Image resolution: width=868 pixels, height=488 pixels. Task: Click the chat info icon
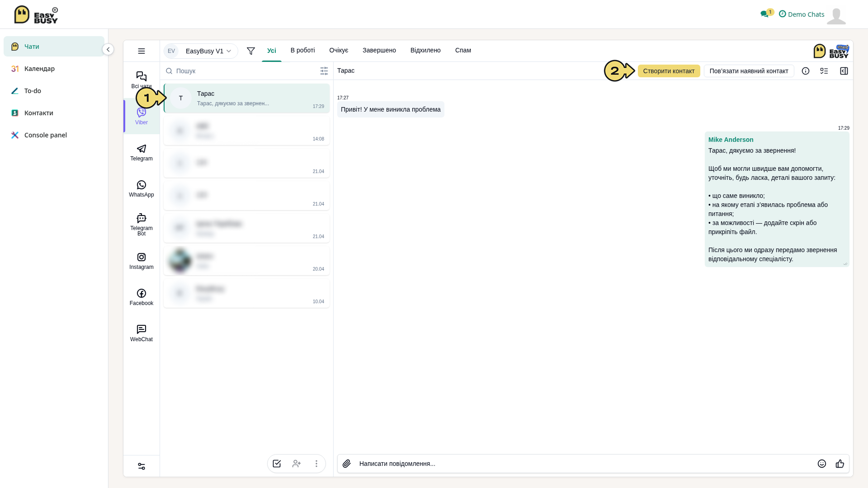(806, 71)
